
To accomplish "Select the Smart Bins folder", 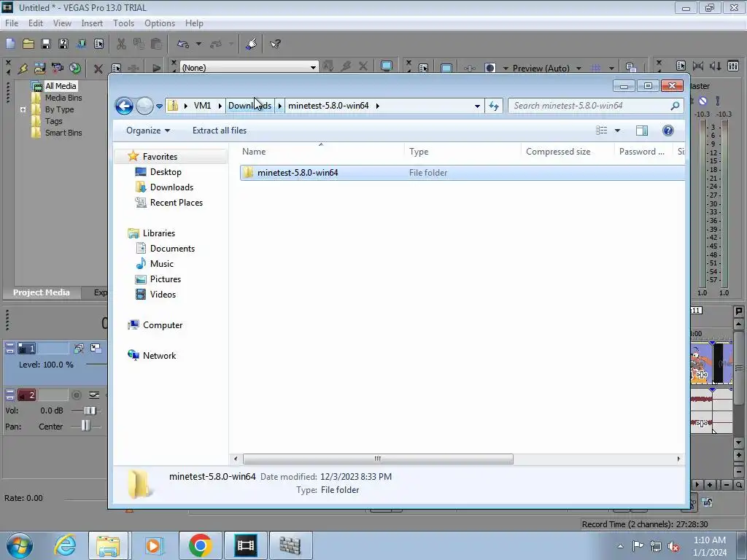I will point(63,133).
